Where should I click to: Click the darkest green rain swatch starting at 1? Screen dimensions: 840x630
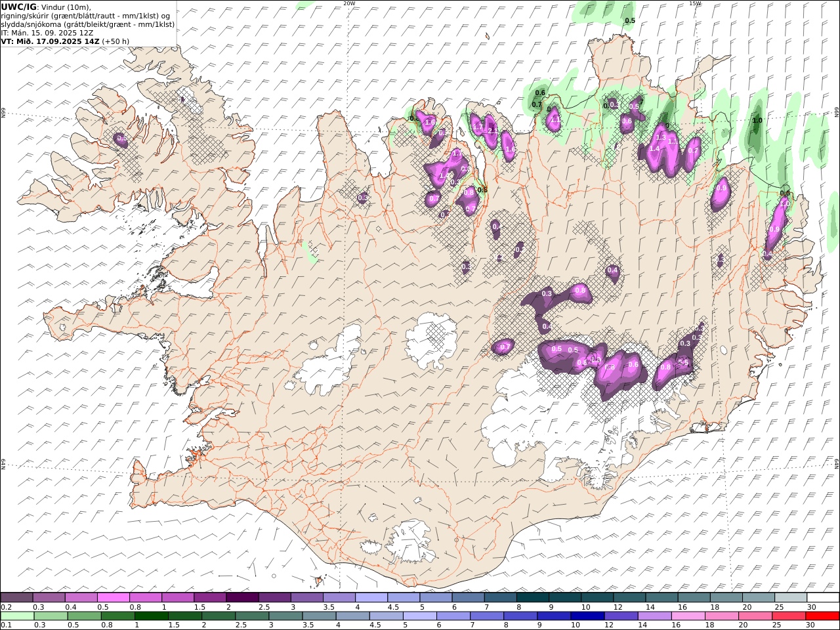coord(152,616)
